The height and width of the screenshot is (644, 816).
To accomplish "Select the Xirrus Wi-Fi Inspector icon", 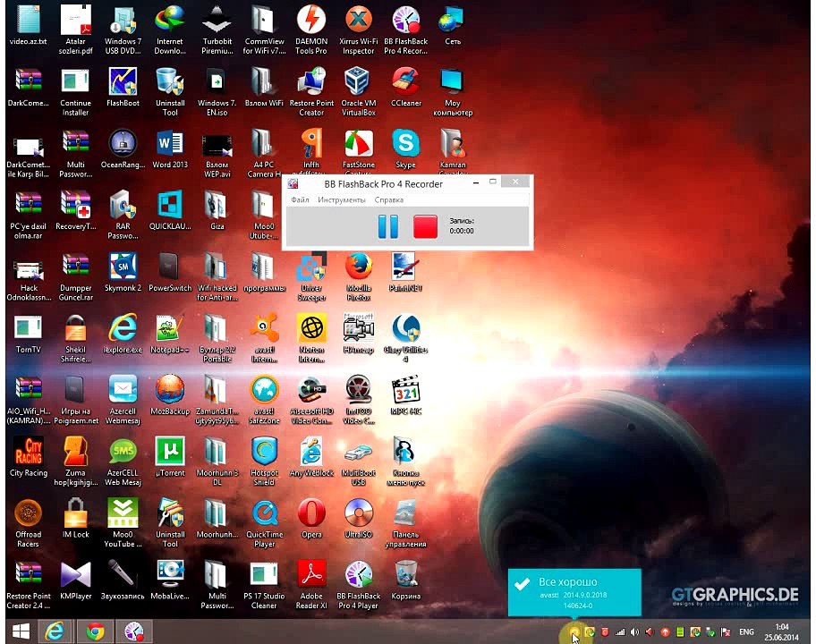I will [359, 30].
